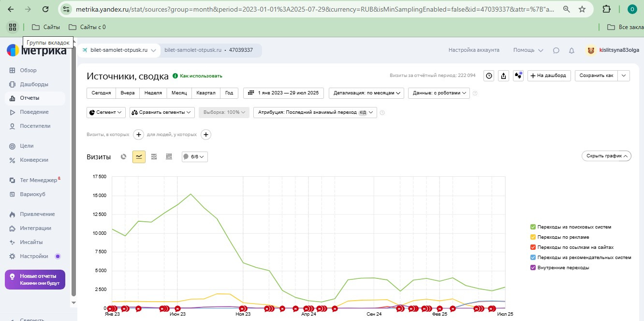Expand the Данные: с роботами dropdown
The image size is (644, 321).
439,93
